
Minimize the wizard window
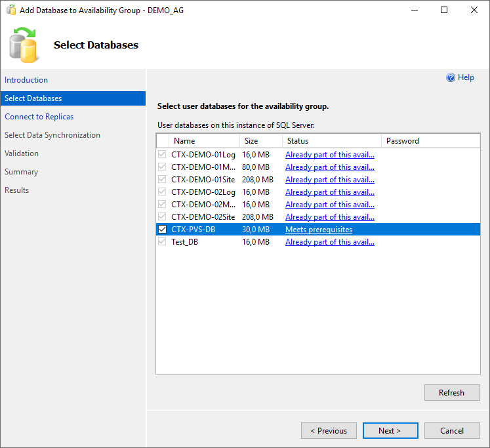pos(415,10)
